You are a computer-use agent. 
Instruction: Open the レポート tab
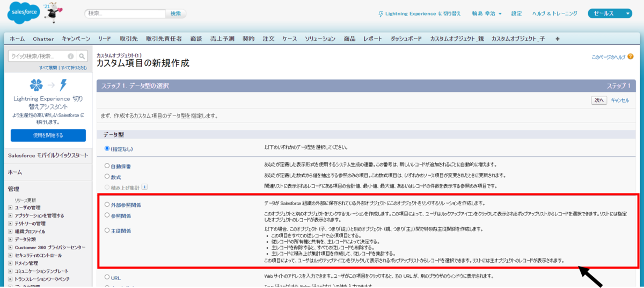373,39
